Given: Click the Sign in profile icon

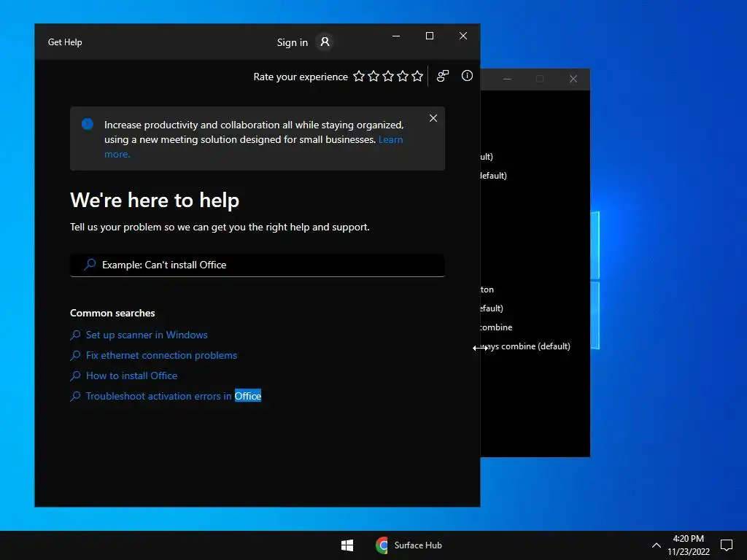Looking at the screenshot, I should [x=325, y=42].
